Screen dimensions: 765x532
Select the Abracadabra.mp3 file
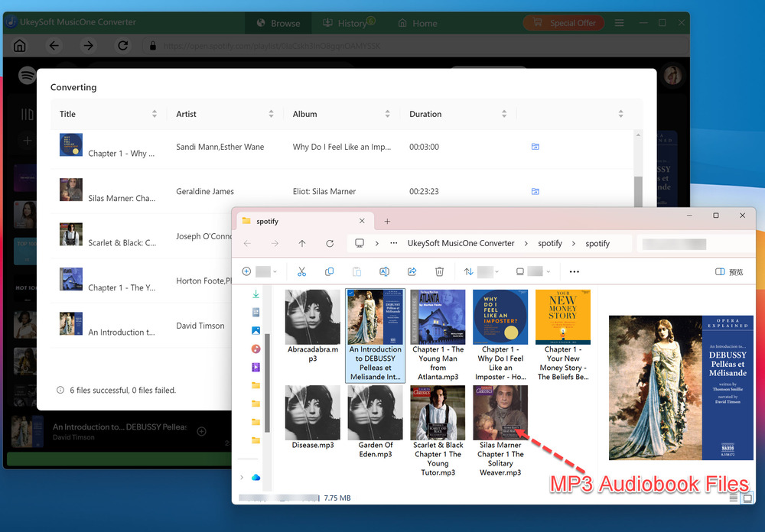click(x=313, y=326)
